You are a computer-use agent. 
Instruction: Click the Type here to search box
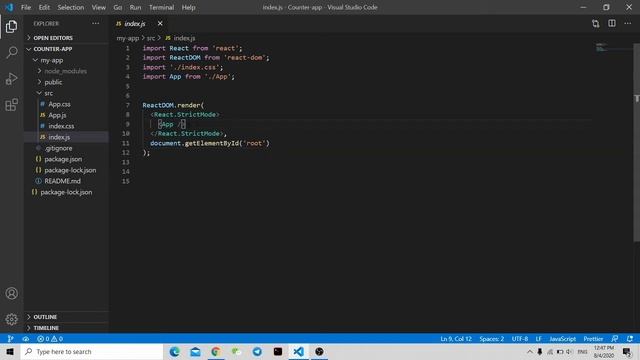[x=92, y=351]
